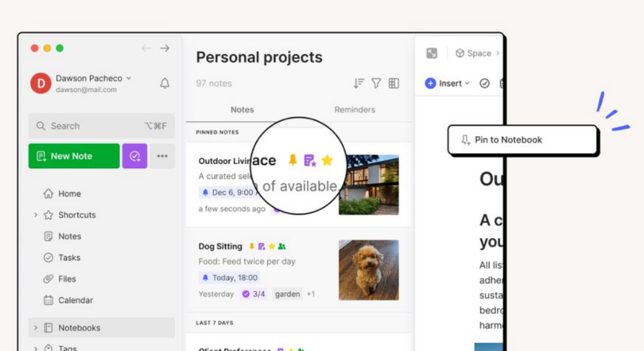Click the 3/4 tasks progress badge
This screenshot has width=644, height=351.
(254, 294)
